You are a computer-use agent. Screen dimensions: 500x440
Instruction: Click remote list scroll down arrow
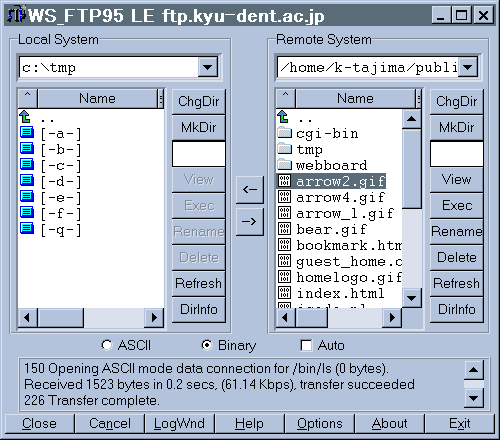[412, 298]
